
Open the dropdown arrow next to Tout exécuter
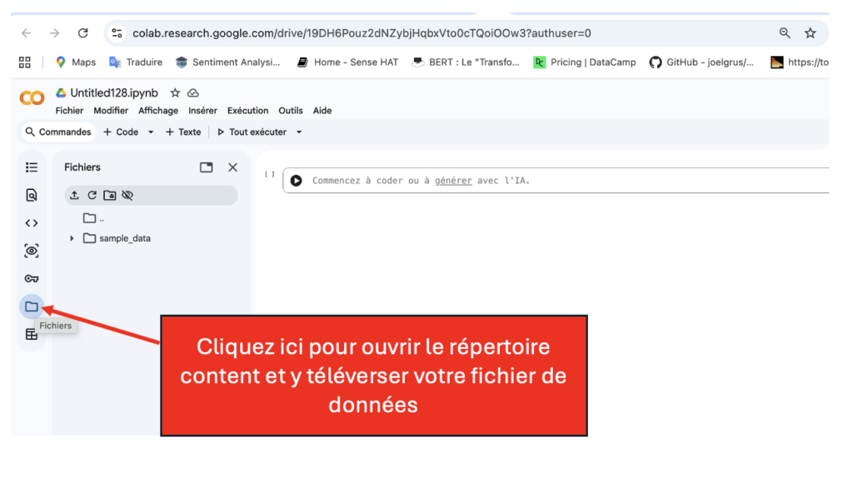point(299,132)
